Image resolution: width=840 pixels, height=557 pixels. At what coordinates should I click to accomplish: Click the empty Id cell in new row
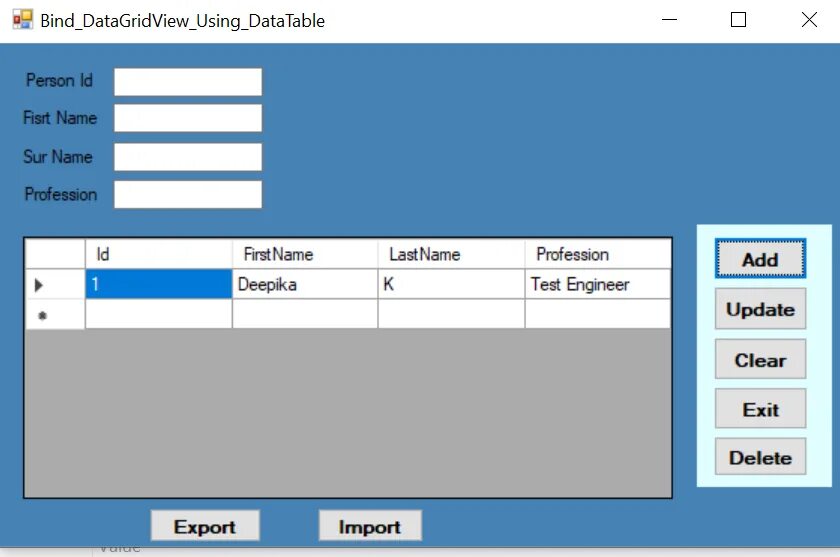[x=159, y=314]
